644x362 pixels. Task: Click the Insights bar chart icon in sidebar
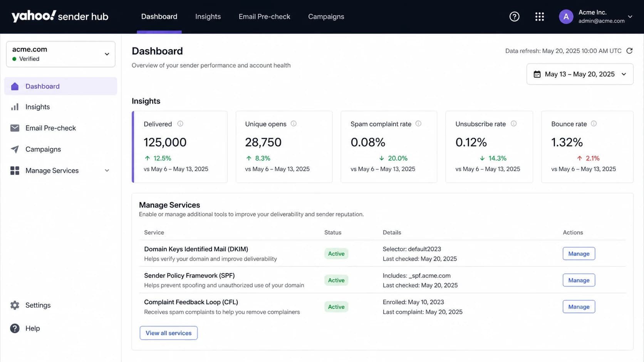pos(15,107)
